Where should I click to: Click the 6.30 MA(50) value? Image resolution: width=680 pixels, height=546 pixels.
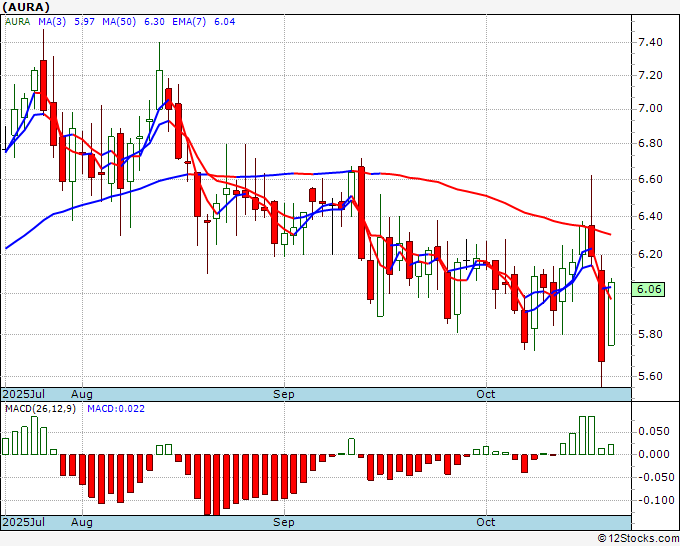click(x=154, y=22)
